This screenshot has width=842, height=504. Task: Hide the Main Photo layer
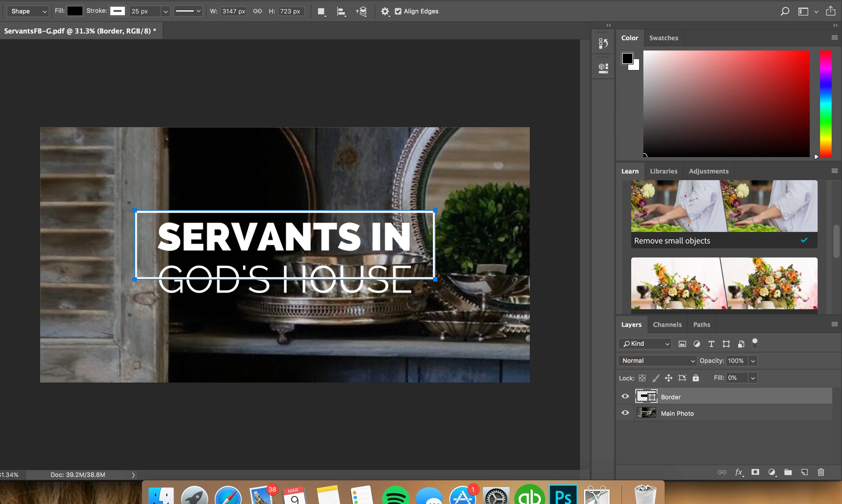tap(625, 413)
